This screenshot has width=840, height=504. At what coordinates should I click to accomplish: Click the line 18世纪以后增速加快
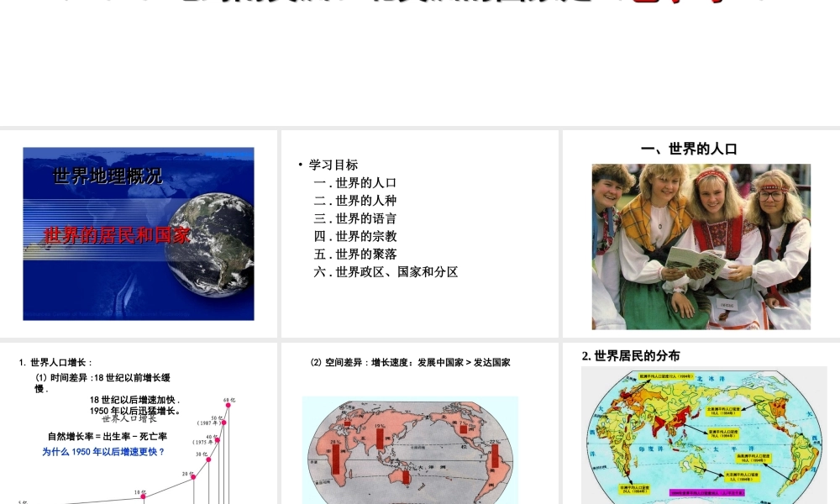pos(134,400)
